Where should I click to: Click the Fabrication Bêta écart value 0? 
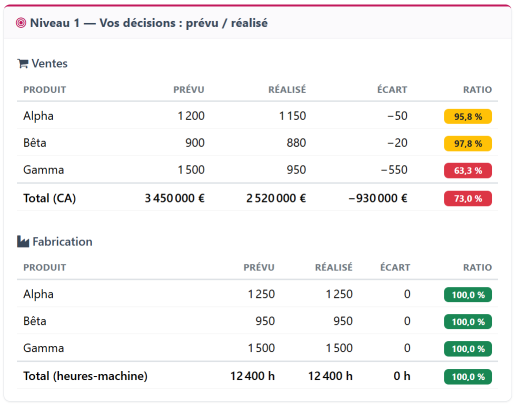tap(407, 321)
